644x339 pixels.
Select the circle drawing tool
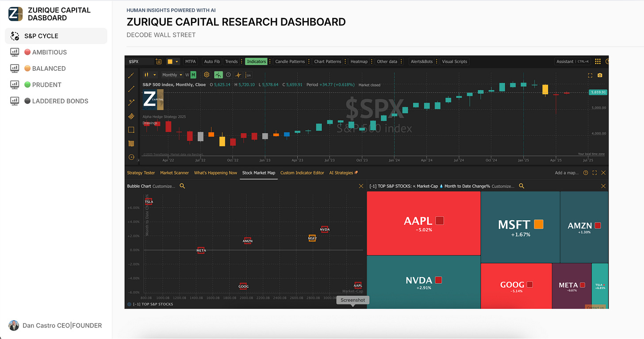131,157
